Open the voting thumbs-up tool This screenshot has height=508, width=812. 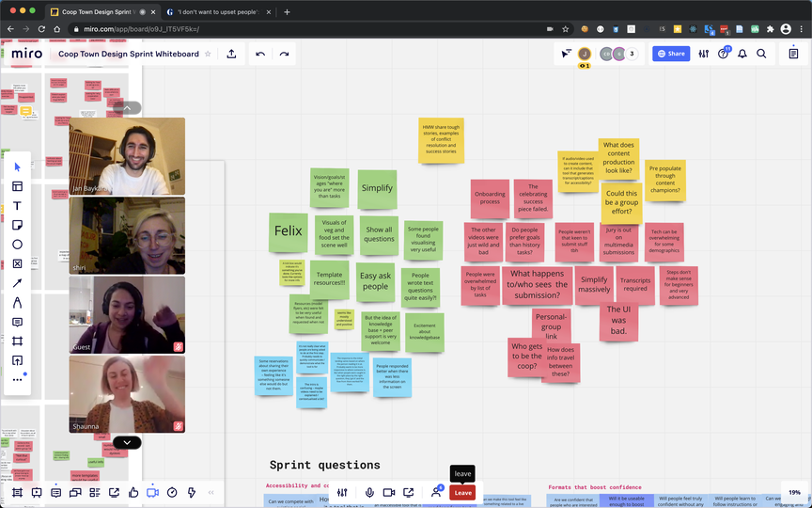coord(133,492)
